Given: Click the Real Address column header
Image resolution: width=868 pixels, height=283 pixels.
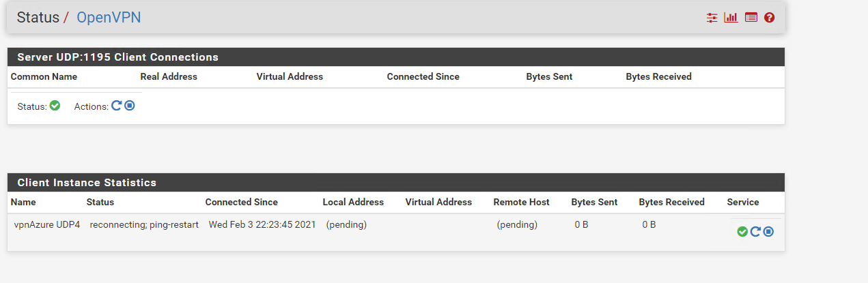Looking at the screenshot, I should click(x=169, y=77).
